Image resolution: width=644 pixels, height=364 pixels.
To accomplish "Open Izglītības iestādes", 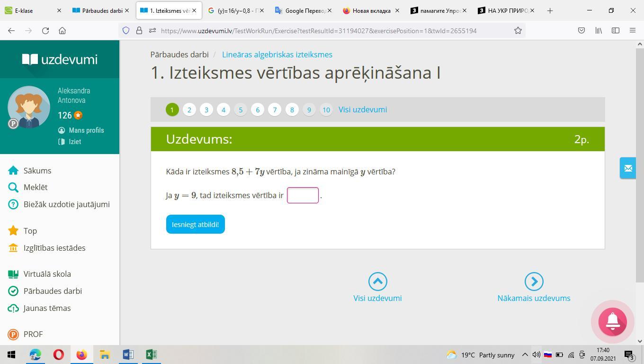I will coord(47,248).
